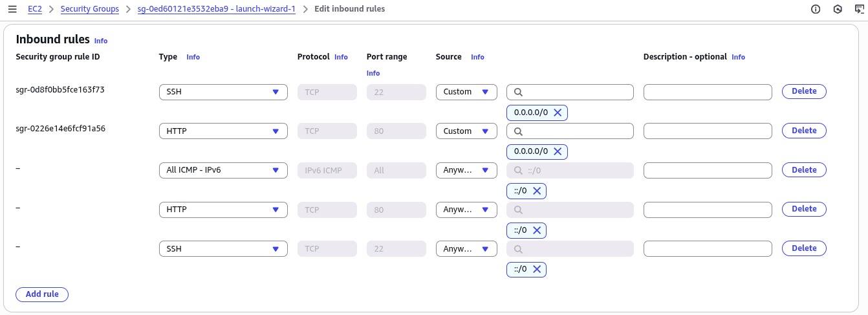Remove the ::/0 chip from last SSH rule

[536, 269]
